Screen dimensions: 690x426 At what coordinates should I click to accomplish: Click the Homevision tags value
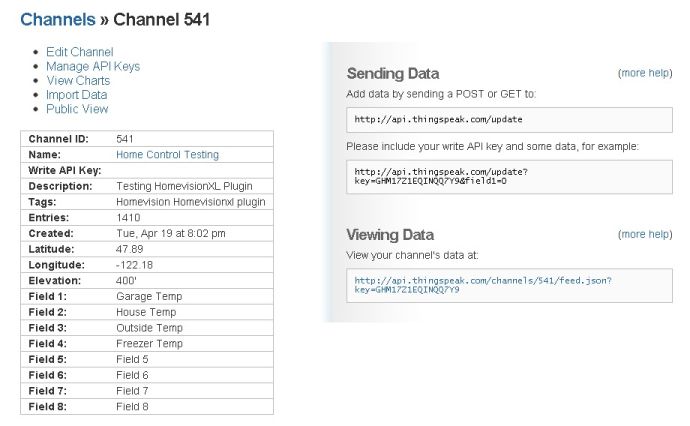pos(191,202)
